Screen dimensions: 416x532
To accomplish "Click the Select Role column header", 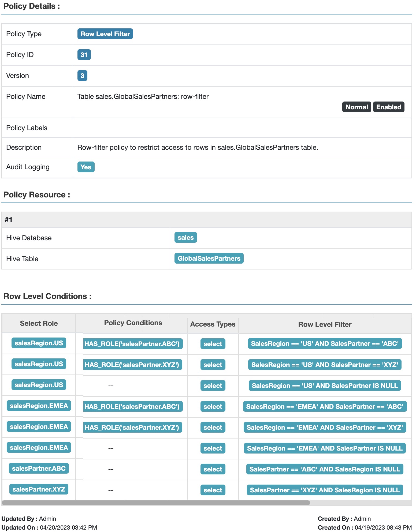I will 39,323.
